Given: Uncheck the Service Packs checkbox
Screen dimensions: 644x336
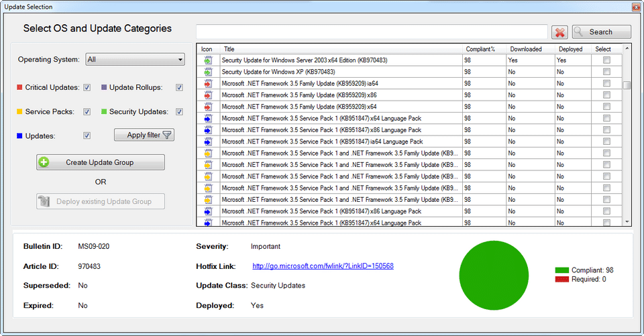Looking at the screenshot, I should pyautogui.click(x=87, y=112).
